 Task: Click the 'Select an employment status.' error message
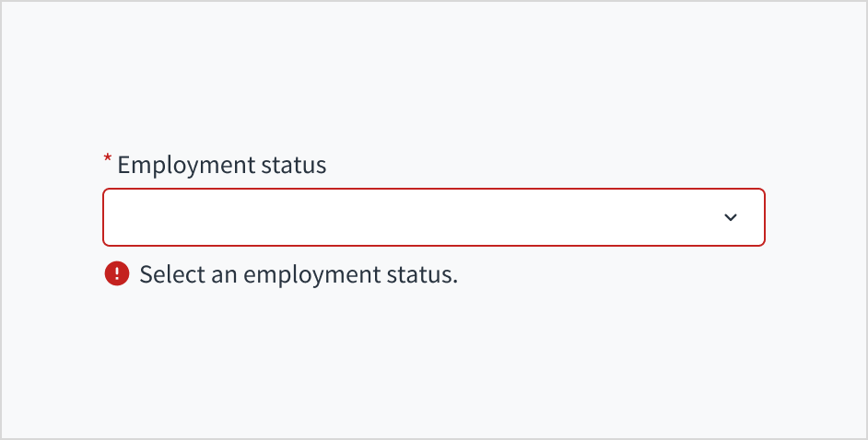click(298, 274)
